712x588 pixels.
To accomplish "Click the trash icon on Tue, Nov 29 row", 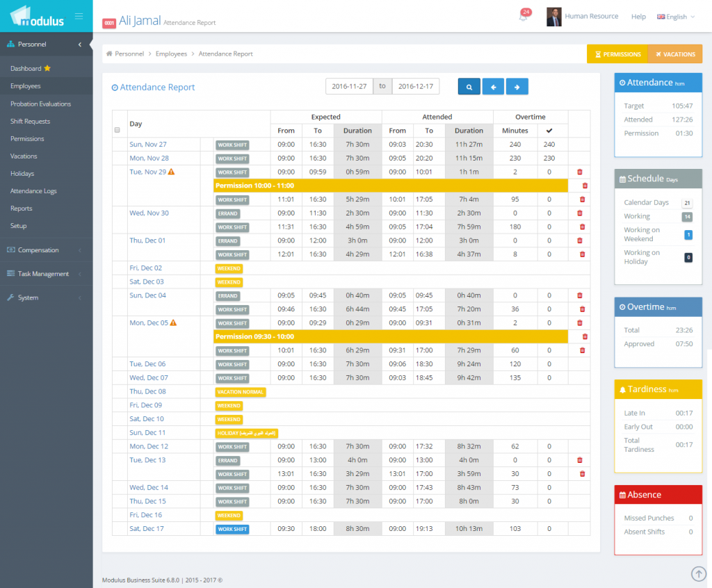I will (x=581, y=172).
